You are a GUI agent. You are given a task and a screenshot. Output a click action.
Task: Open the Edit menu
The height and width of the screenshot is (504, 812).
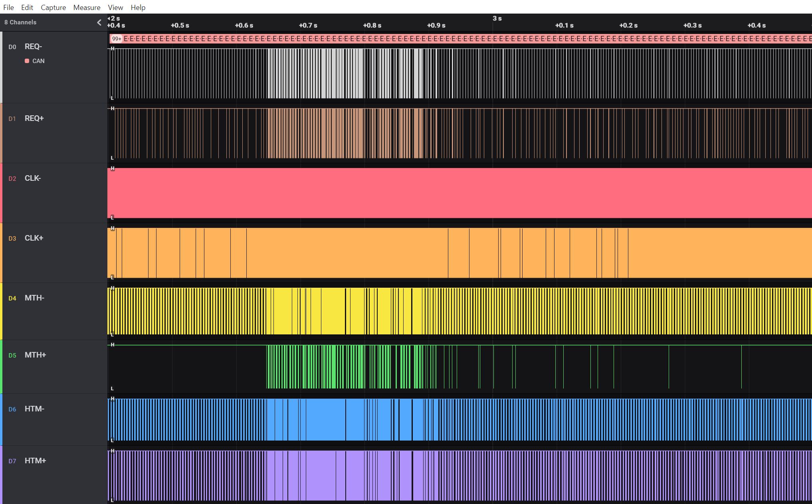click(x=27, y=7)
